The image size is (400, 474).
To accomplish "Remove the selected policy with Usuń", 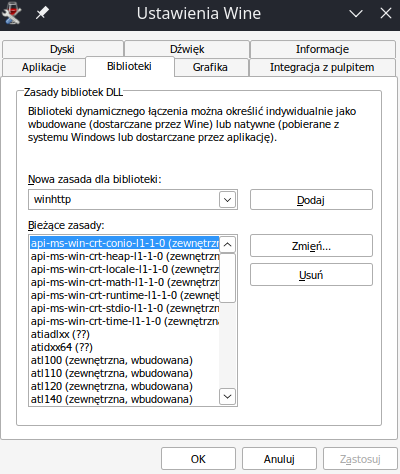I will point(311,275).
